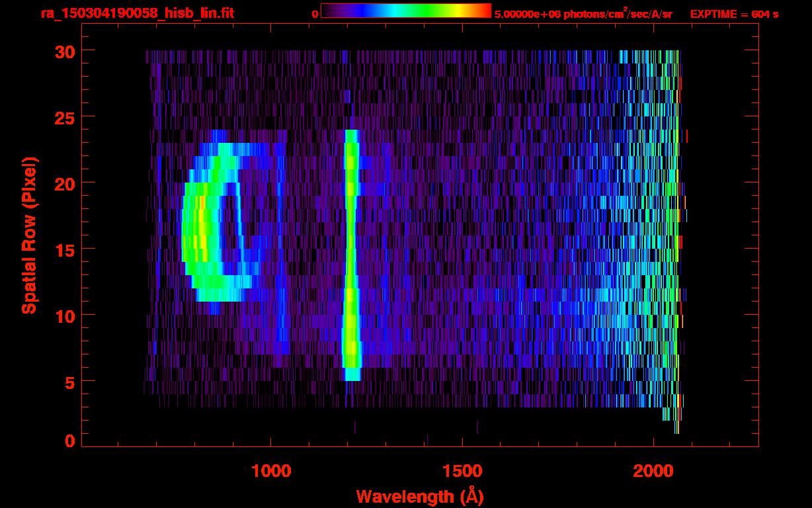Viewport: 812px width, 508px height.
Task: Click the y-axis tick label 0
Action: pos(69,441)
